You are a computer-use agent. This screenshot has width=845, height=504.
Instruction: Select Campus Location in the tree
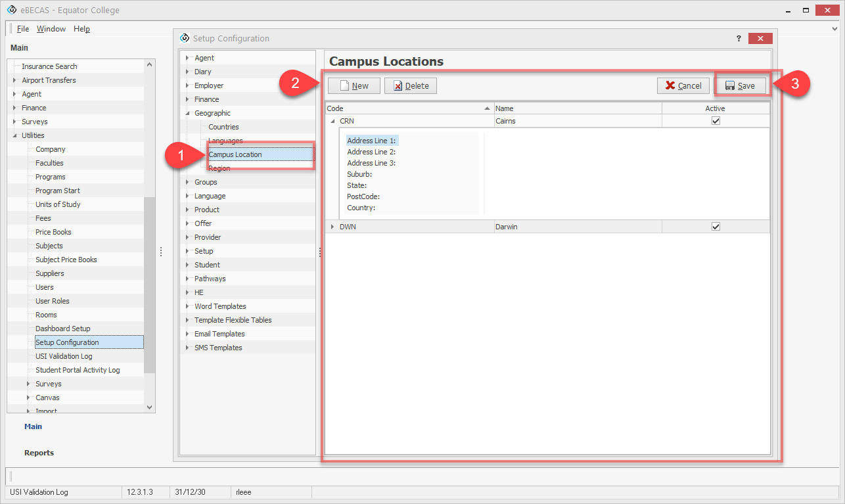(235, 154)
